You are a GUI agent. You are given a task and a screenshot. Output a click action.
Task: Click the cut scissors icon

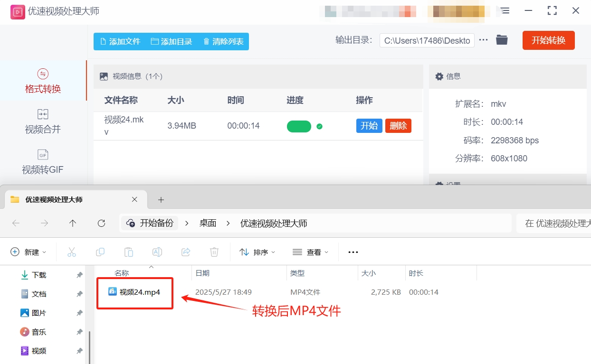coord(72,252)
